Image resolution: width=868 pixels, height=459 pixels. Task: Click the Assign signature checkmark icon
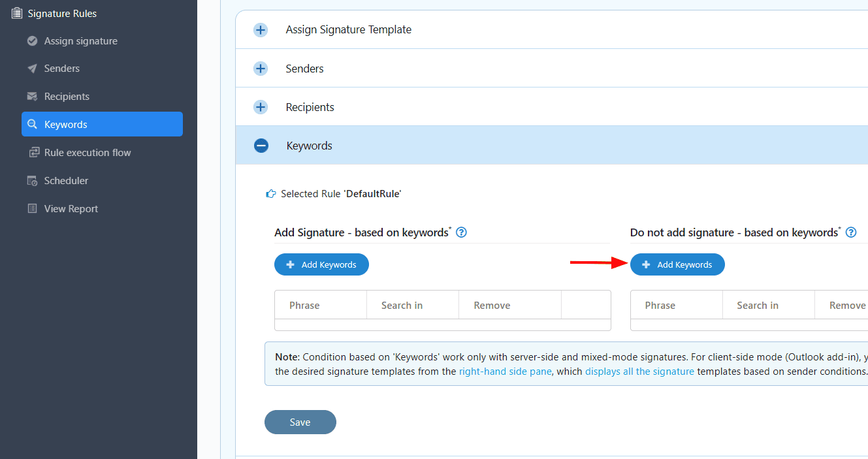(32, 41)
